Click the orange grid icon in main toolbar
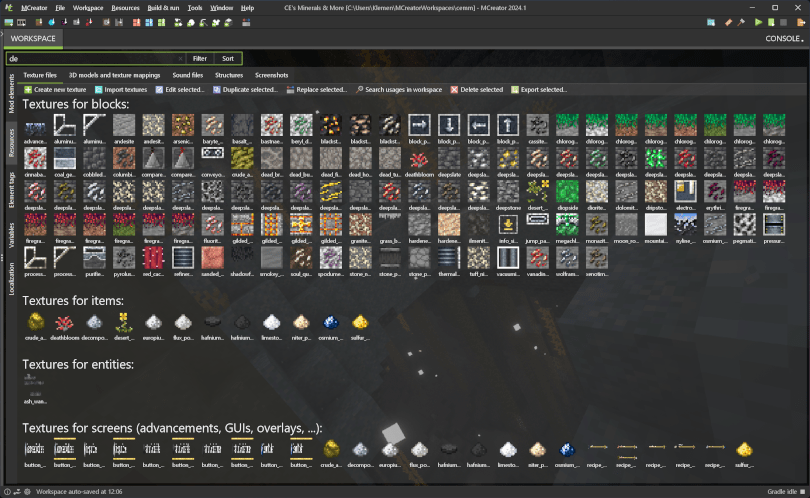This screenshot has width=810, height=498. pos(136,22)
